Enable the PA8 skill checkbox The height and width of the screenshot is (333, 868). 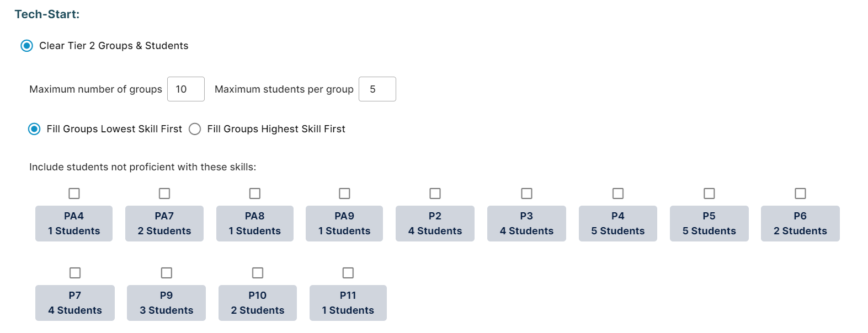[x=255, y=194]
